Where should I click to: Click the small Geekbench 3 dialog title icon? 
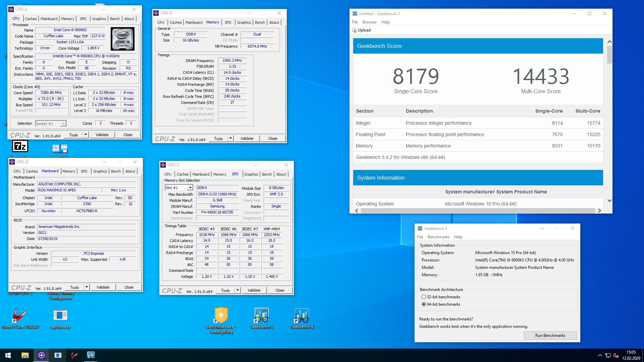click(420, 229)
